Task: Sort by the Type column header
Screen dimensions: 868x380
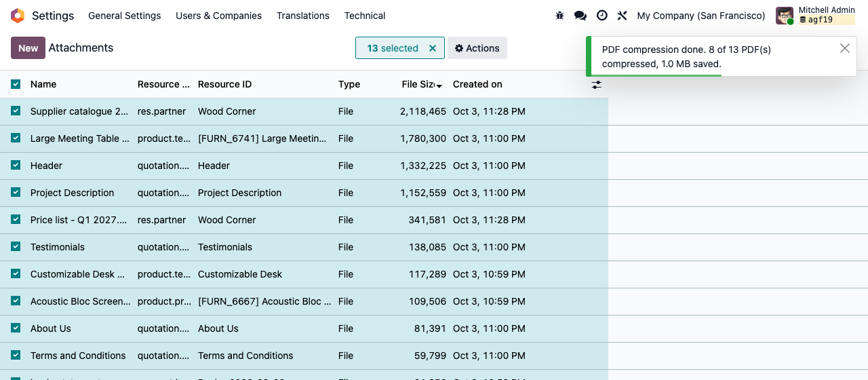Action: 349,84
